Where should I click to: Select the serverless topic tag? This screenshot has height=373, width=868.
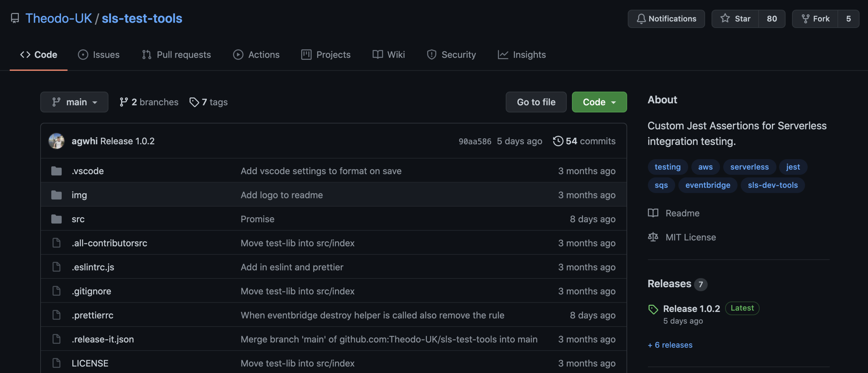coord(749,167)
